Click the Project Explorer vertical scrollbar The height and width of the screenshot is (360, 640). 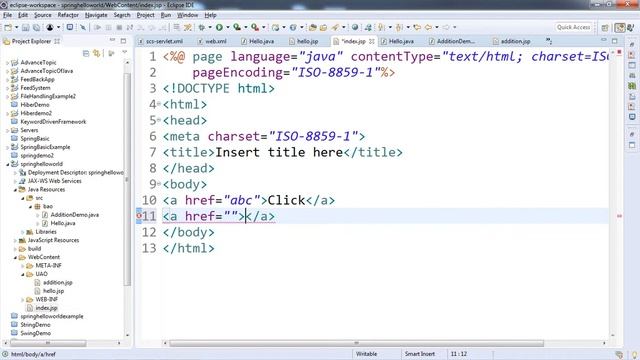coord(127,180)
